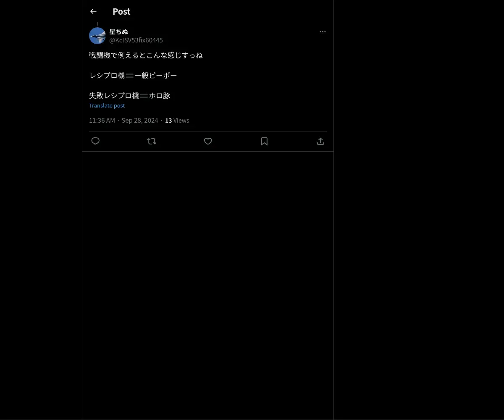Open the profile name 星ちぬ
This screenshot has height=420, width=504.
pos(118,31)
